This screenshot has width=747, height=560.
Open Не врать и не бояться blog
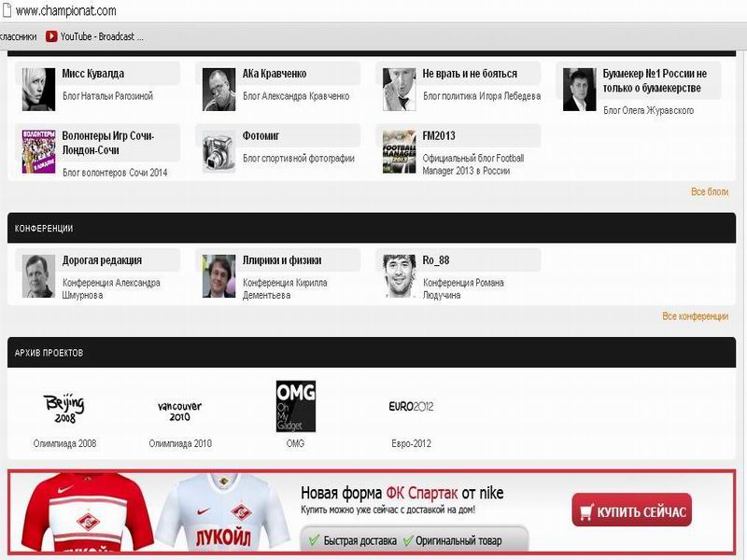(x=470, y=74)
